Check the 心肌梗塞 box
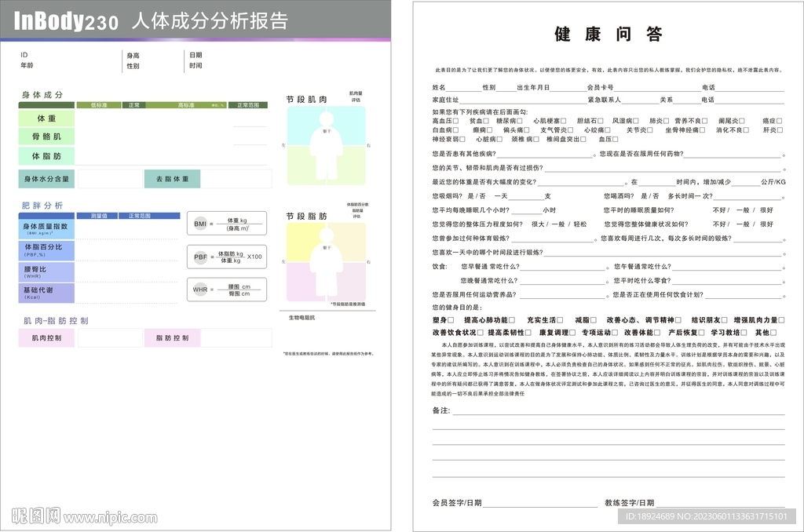This screenshot has height=532, width=804. [563, 121]
